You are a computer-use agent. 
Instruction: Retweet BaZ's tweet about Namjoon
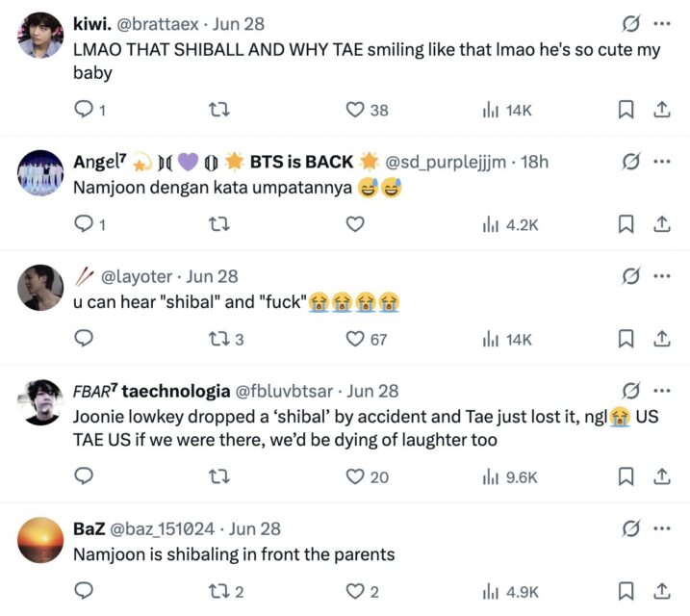tap(220, 590)
